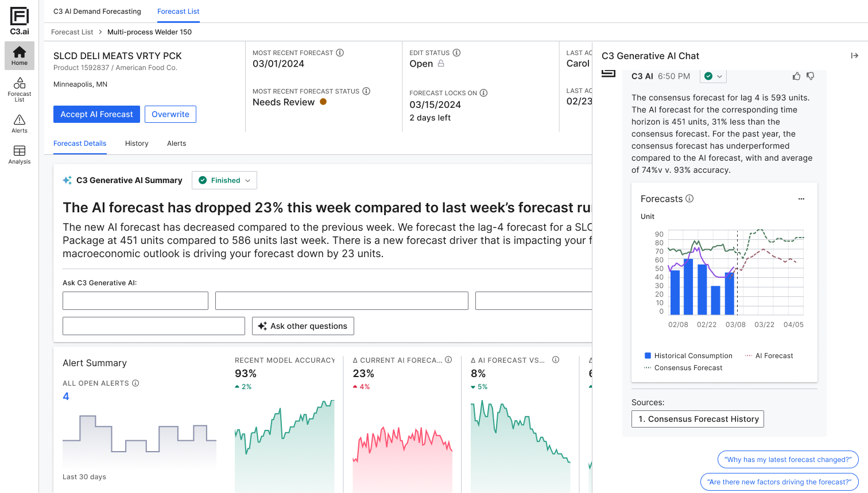The image size is (868, 493).
Task: Toggle AI Forecast legend series
Action: coord(769,356)
